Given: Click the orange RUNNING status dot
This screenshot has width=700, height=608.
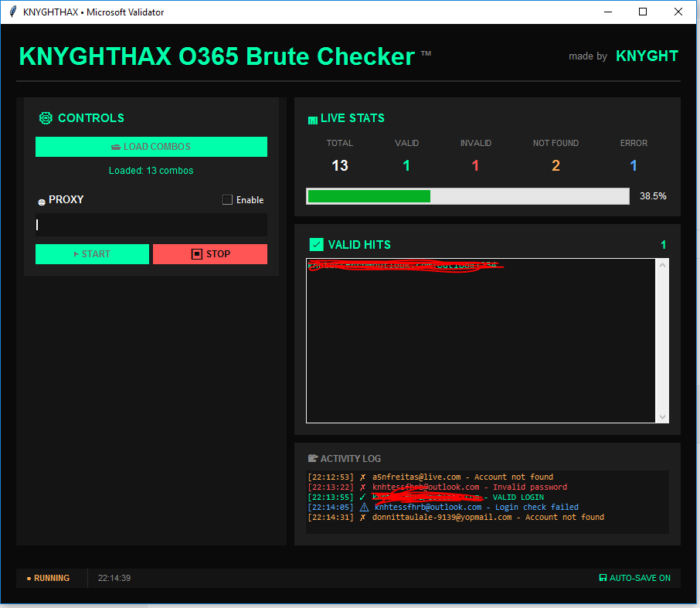Looking at the screenshot, I should (29, 578).
